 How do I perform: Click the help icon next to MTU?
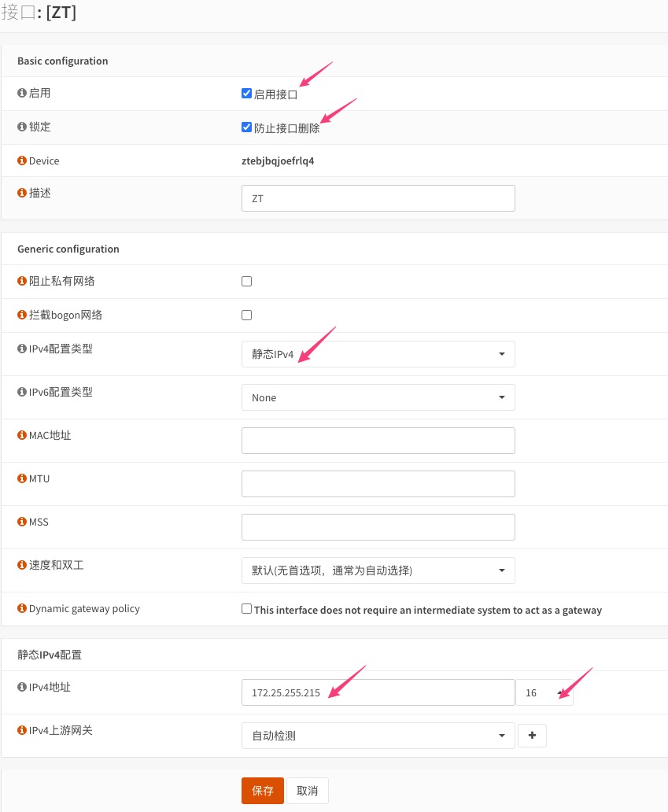(22, 479)
